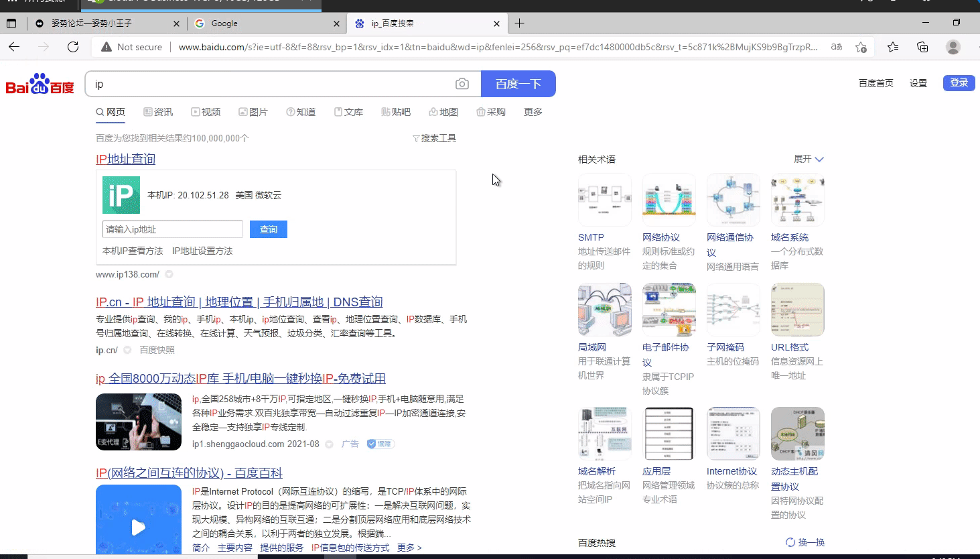Expand 更多 > in Baike result
The image size is (980, 559).
409,548
